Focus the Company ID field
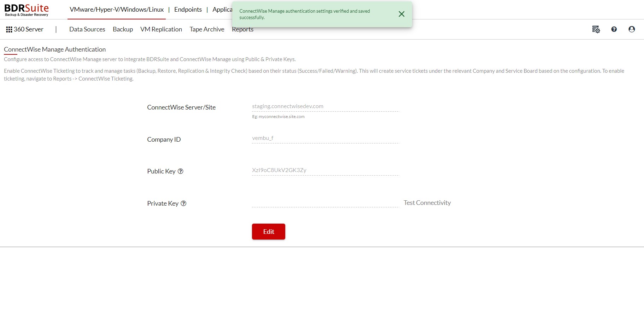The height and width of the screenshot is (319, 644). pyautogui.click(x=326, y=138)
